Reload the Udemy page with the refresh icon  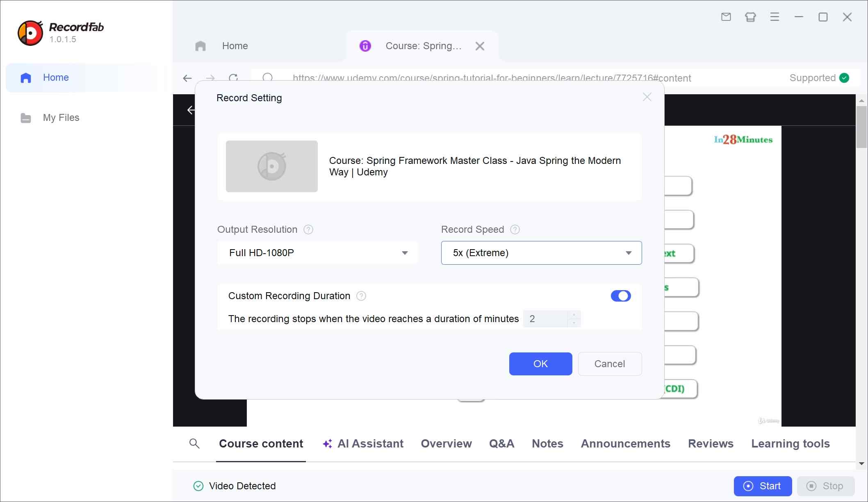click(x=234, y=78)
